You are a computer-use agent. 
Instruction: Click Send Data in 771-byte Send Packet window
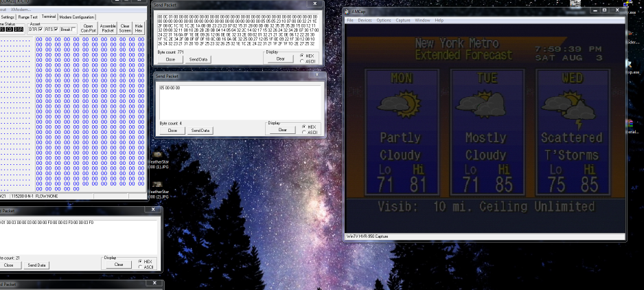coord(198,59)
